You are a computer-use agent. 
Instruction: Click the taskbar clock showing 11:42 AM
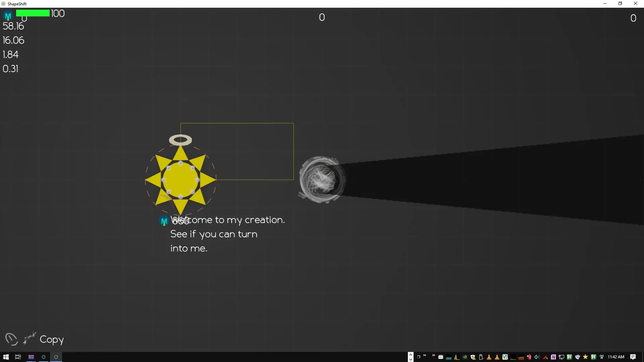[x=616, y=357]
